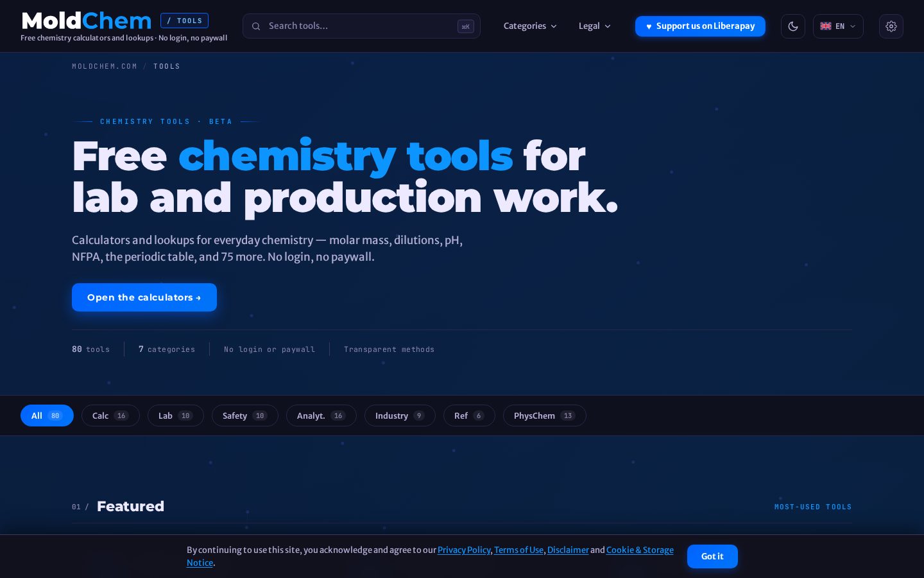Click the MOST-USED TOOLS label
Viewport: 924px width, 578px height.
tap(813, 507)
